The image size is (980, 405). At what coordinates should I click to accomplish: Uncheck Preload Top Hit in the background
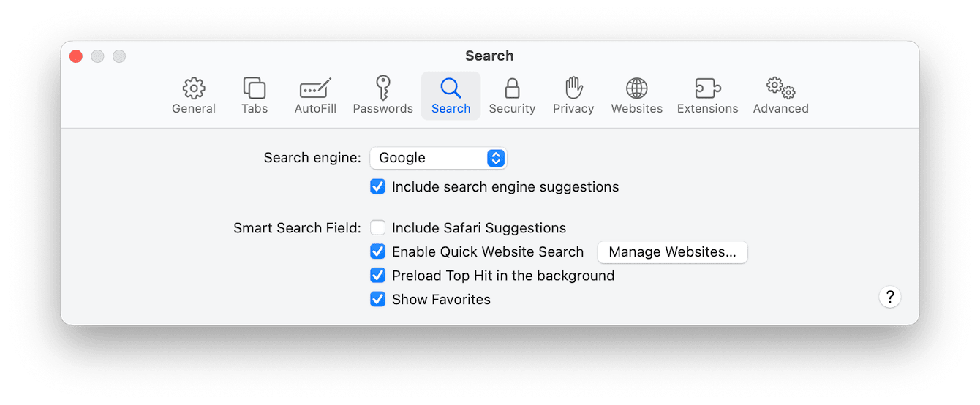pyautogui.click(x=377, y=276)
